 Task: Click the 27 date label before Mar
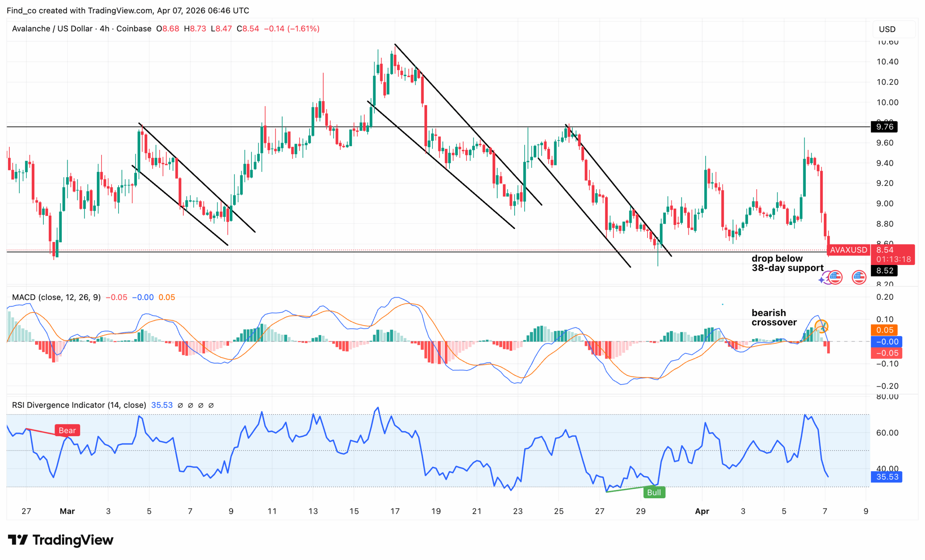pyautogui.click(x=26, y=511)
